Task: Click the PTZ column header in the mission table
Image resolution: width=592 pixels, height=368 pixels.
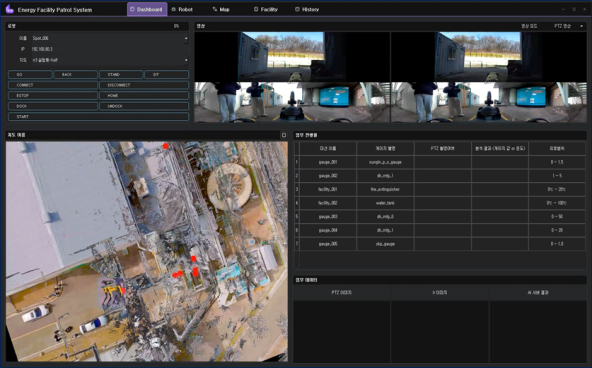Action: coord(442,149)
